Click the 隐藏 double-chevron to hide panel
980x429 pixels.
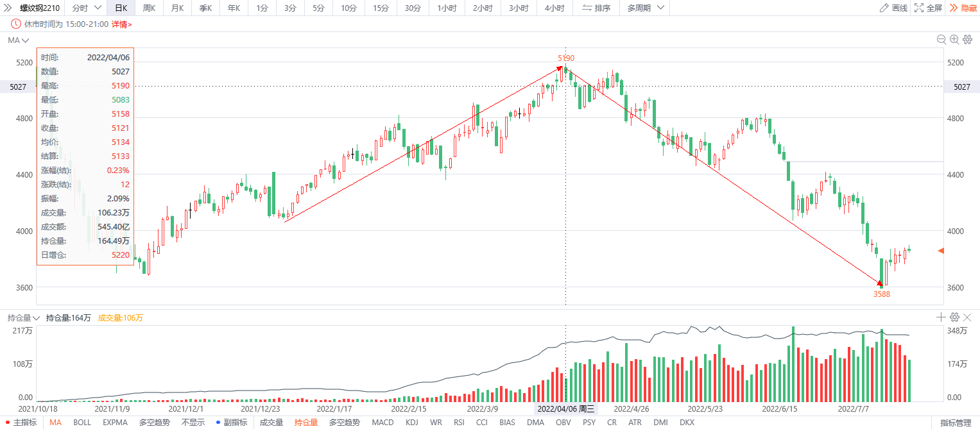point(963,8)
